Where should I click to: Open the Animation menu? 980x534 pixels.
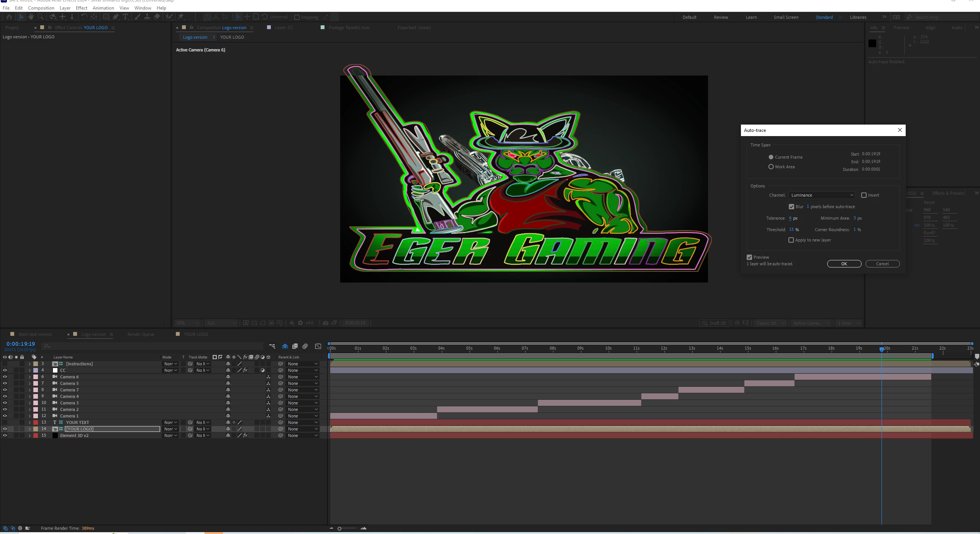click(x=103, y=8)
